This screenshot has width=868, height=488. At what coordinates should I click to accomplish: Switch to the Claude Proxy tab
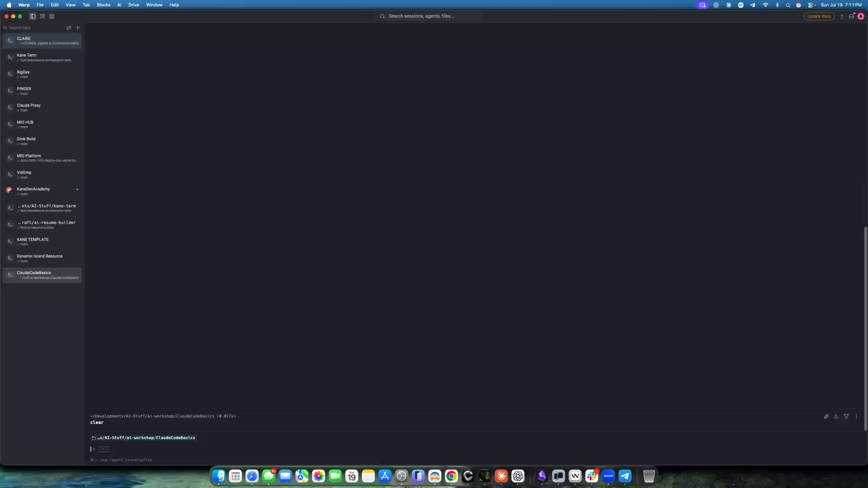[x=42, y=107]
